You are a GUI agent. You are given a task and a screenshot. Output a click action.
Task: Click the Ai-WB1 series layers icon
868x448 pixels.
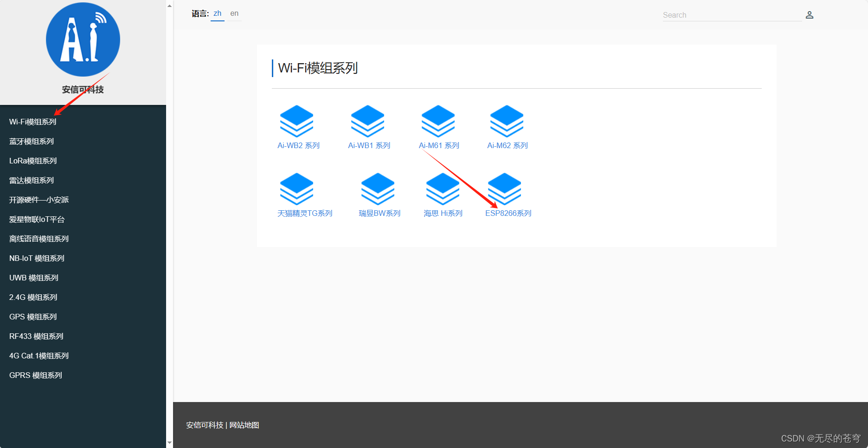pos(367,121)
